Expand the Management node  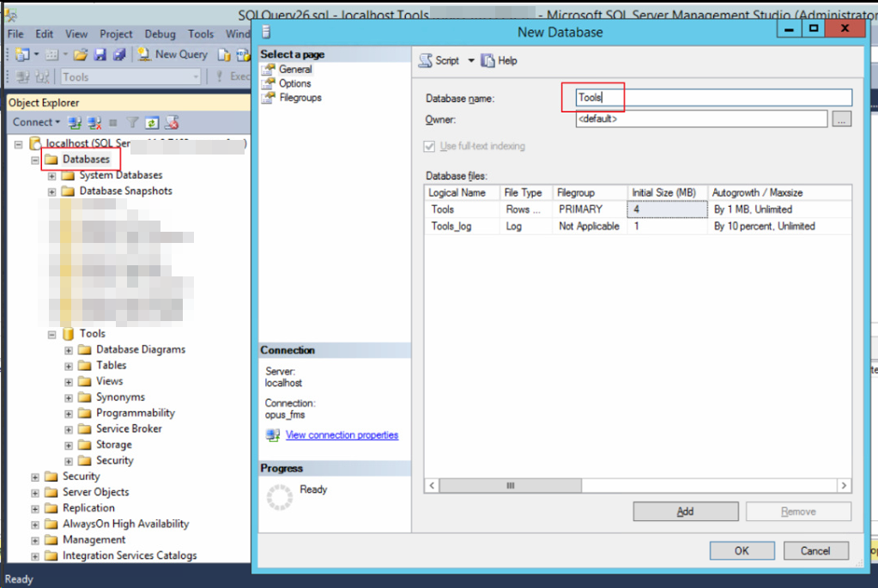pos(35,541)
